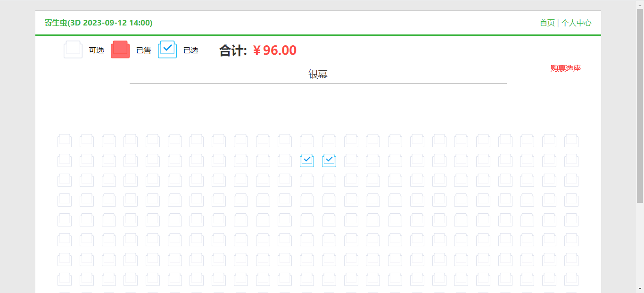Select the first seat in the top row
Screen dimensions: 644x293
pyautogui.click(x=65, y=140)
